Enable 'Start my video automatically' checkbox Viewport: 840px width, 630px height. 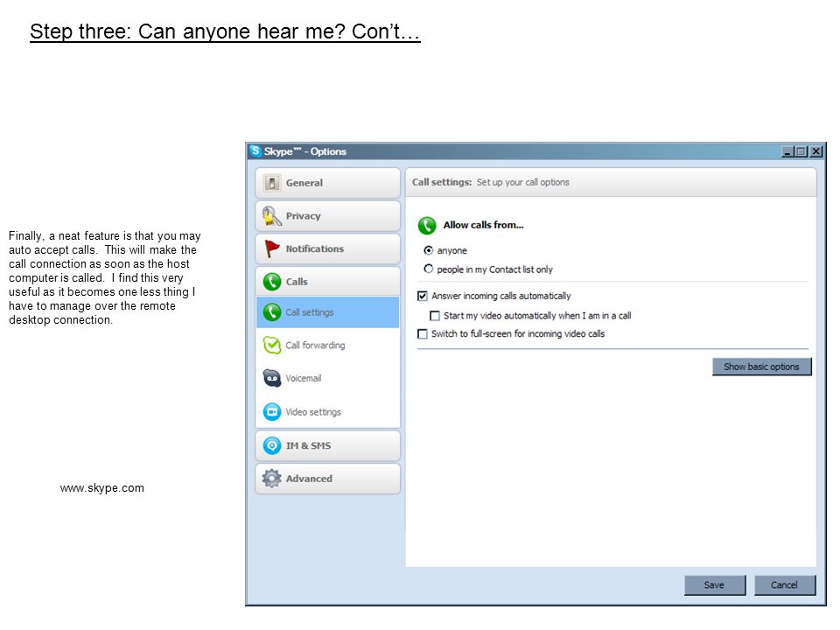tap(435, 316)
